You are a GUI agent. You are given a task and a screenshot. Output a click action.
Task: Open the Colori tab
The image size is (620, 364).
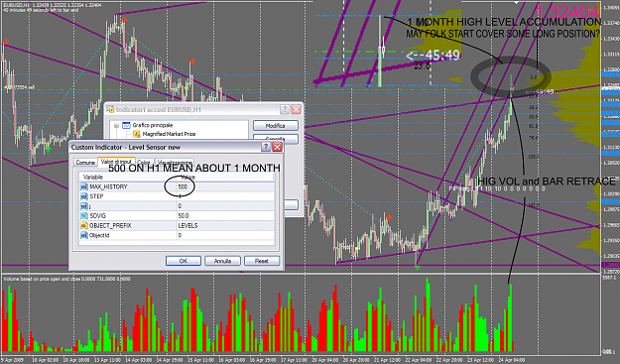click(144, 163)
